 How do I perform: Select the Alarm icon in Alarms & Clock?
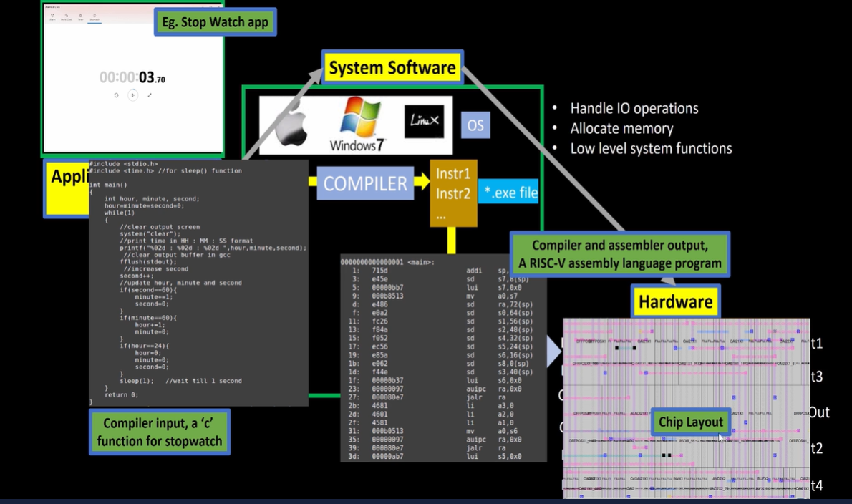[52, 15]
